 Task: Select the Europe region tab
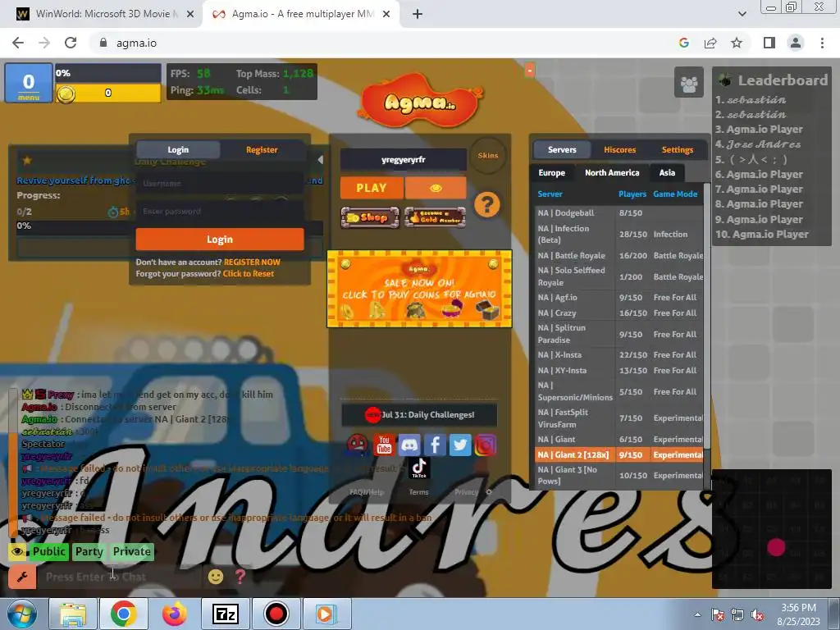point(552,173)
